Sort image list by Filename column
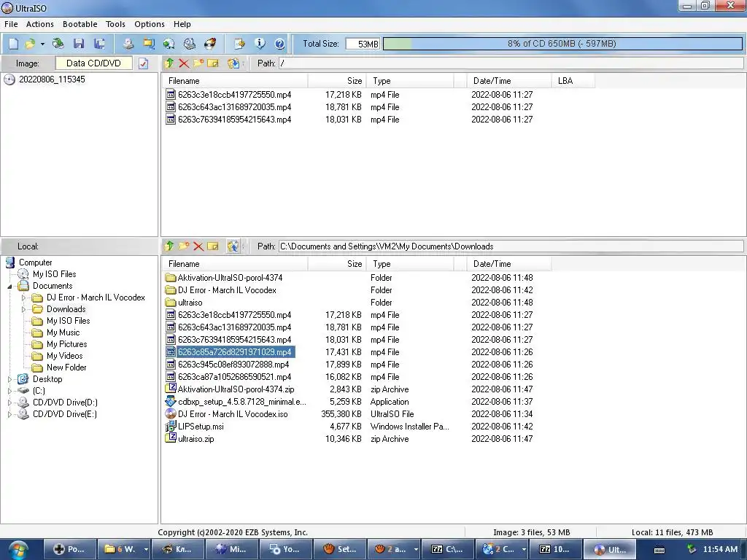The image size is (747, 560). pyautogui.click(x=235, y=81)
